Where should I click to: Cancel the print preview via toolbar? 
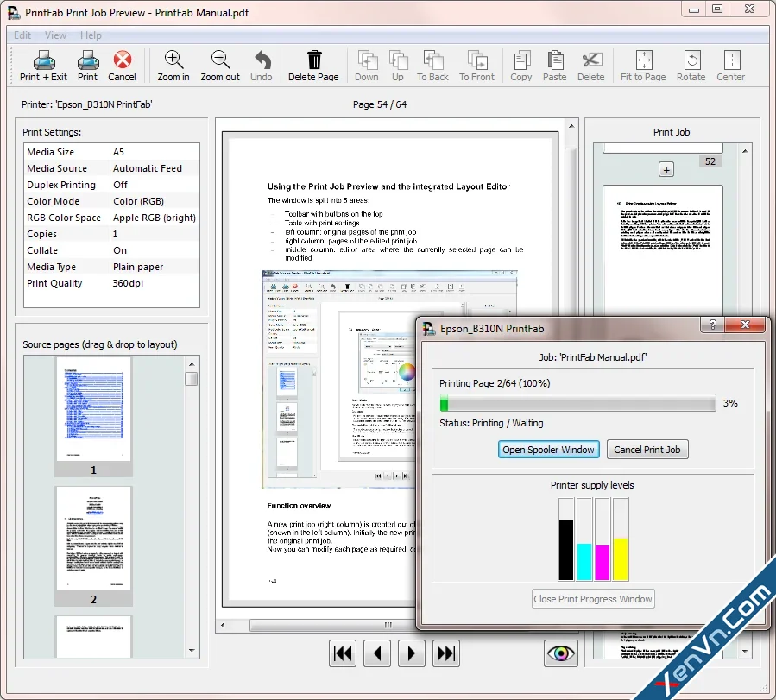123,66
